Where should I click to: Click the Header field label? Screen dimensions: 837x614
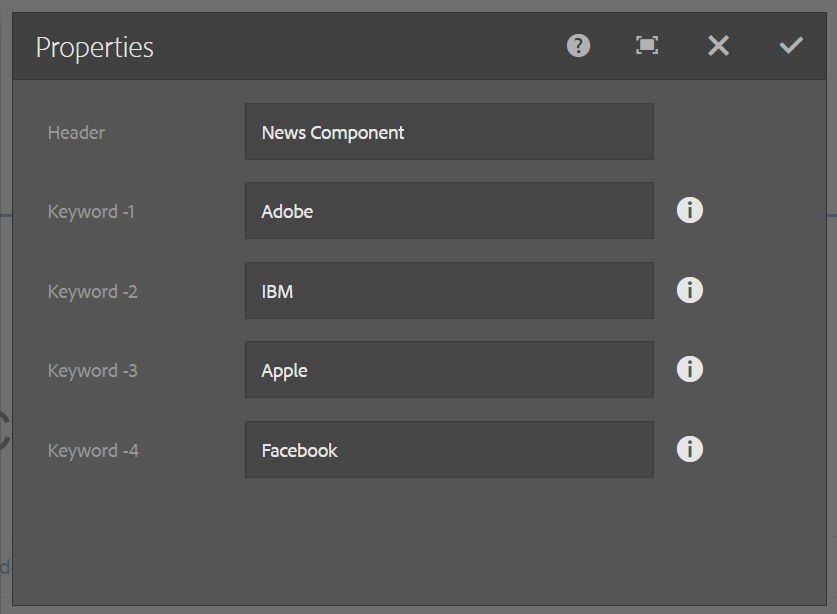(x=76, y=132)
